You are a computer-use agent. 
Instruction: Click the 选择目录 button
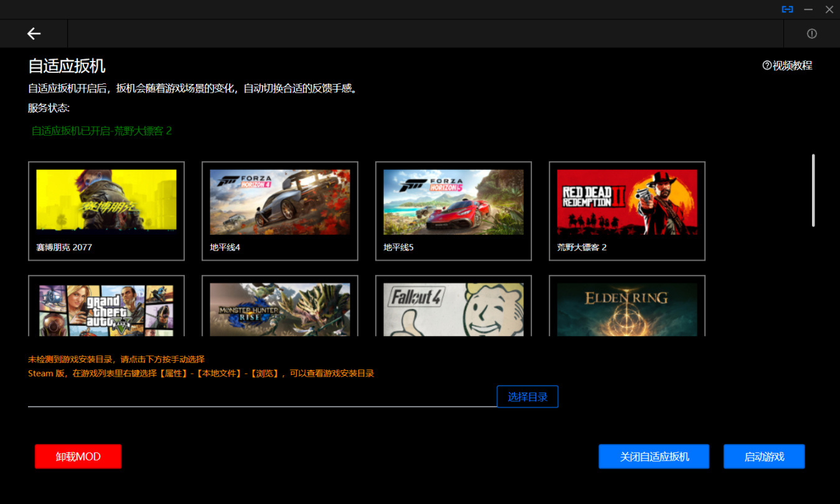tap(528, 397)
